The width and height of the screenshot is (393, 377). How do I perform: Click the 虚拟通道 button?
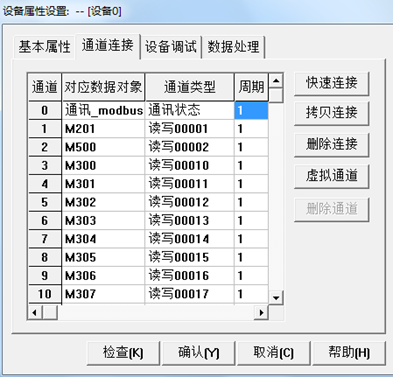tap(332, 176)
